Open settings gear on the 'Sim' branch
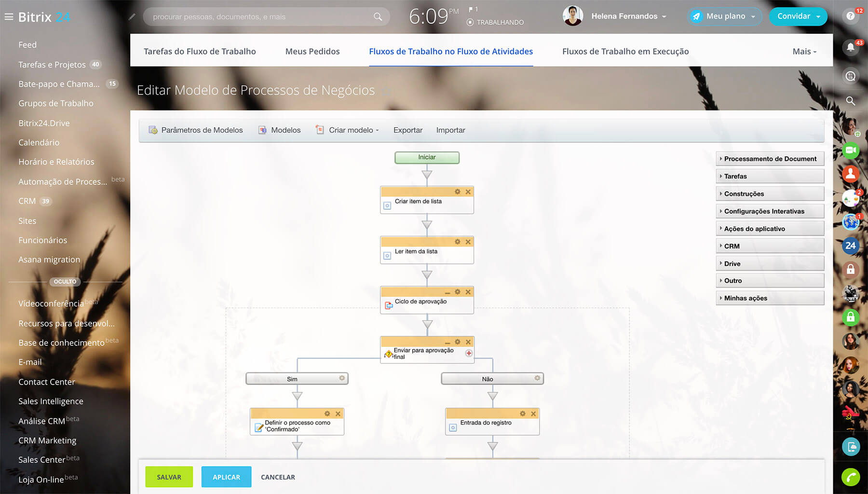 click(x=342, y=378)
